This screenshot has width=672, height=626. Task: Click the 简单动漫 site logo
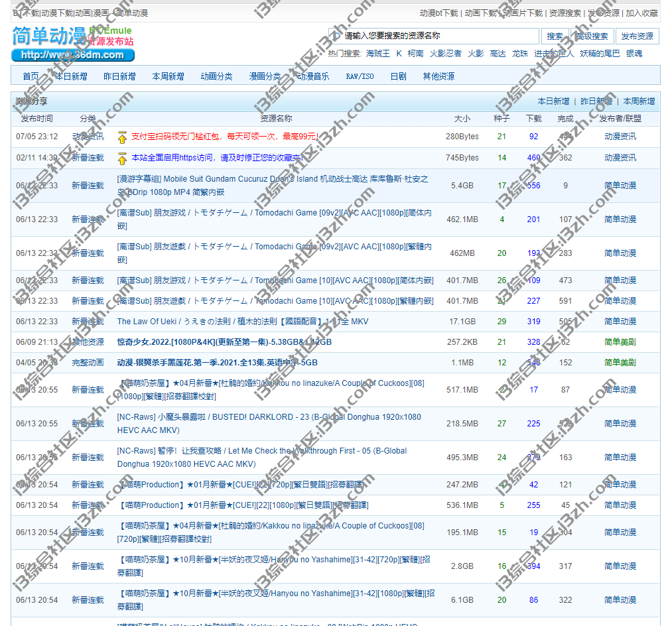pos(73,43)
